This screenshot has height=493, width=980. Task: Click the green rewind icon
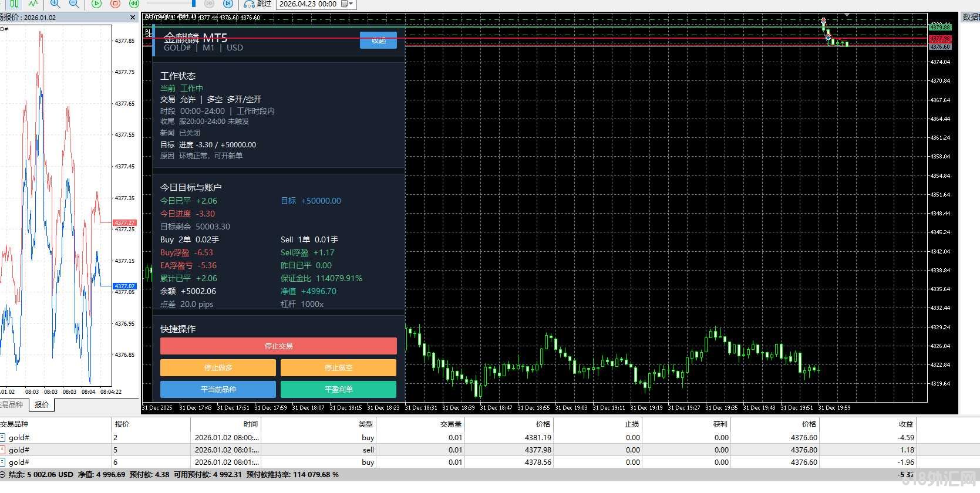[x=134, y=4]
